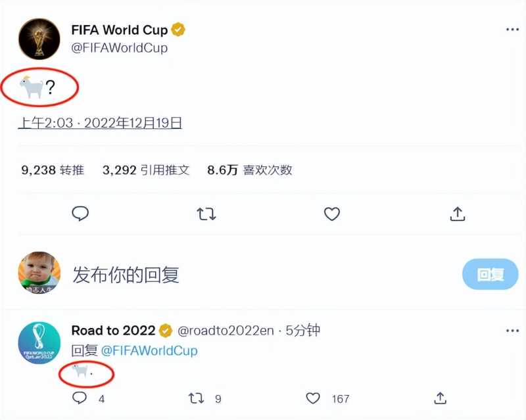
Task: Share the Road to 2022 reply
Action: (440, 398)
